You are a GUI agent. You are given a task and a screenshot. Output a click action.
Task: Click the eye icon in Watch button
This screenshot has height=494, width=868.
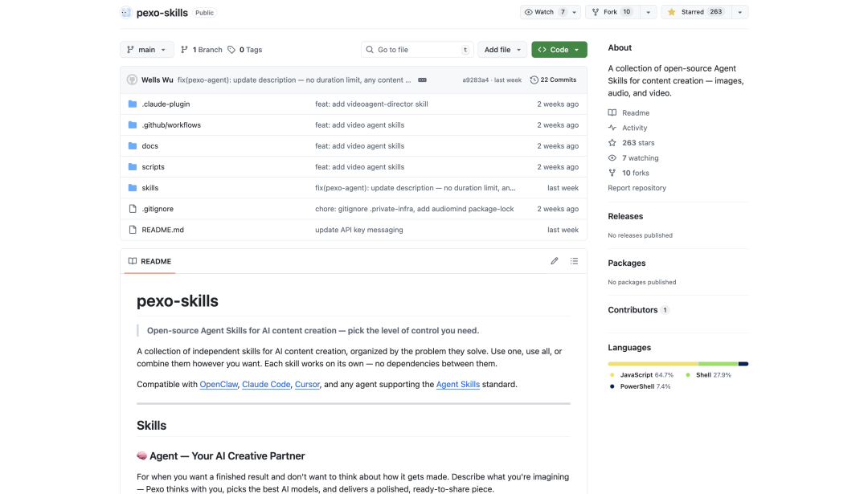coord(529,12)
